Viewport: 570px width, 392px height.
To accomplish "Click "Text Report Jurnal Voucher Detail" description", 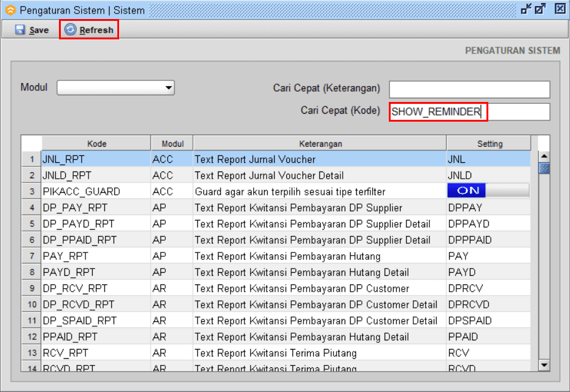I will coord(269,175).
